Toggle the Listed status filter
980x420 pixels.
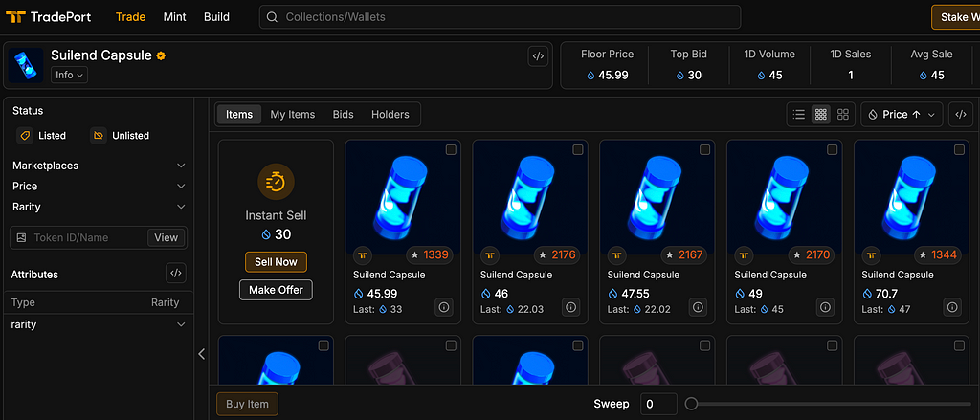[x=42, y=135]
